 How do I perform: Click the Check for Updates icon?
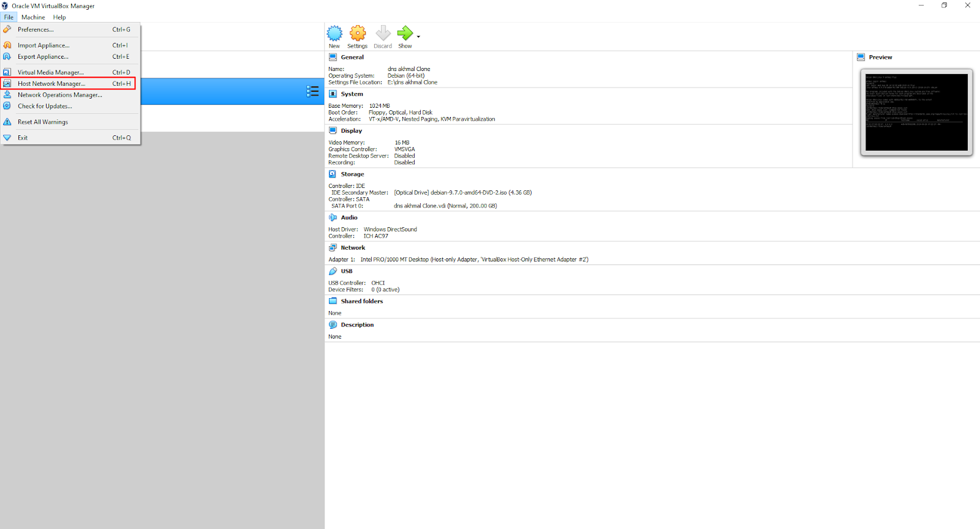tap(7, 106)
